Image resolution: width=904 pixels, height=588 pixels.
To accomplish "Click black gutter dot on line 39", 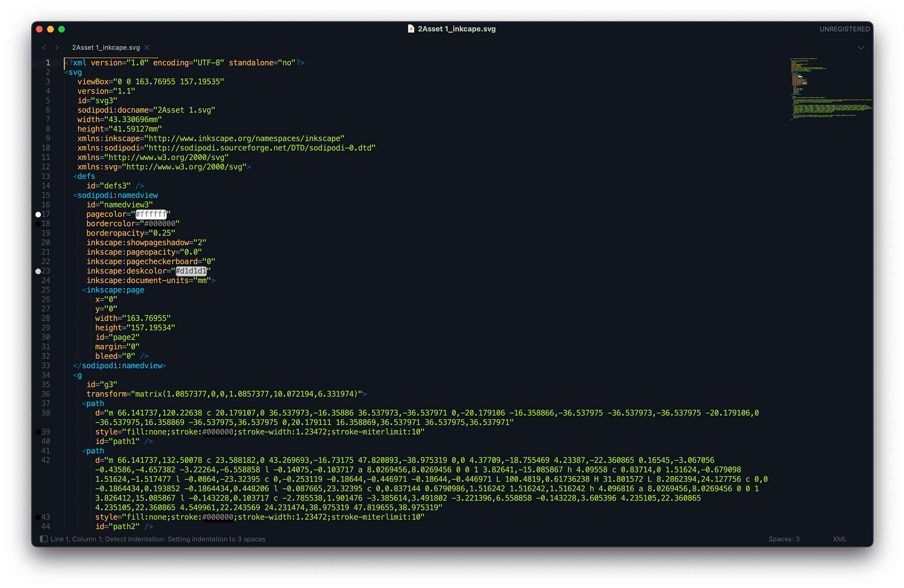I will 38,432.
